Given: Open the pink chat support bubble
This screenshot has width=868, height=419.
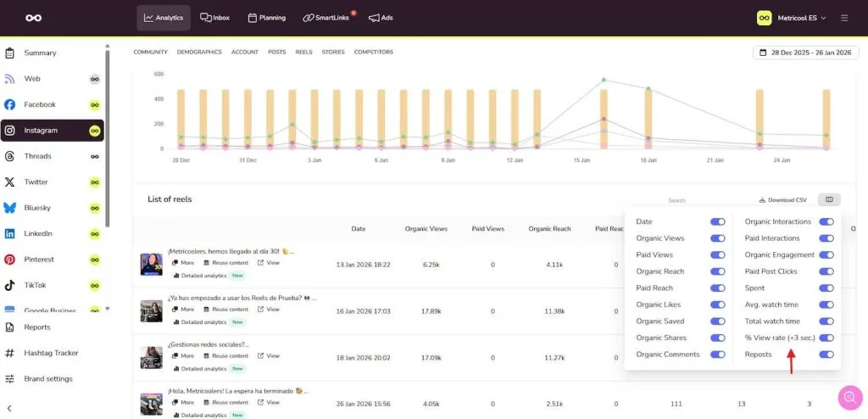Looking at the screenshot, I should [849, 398].
